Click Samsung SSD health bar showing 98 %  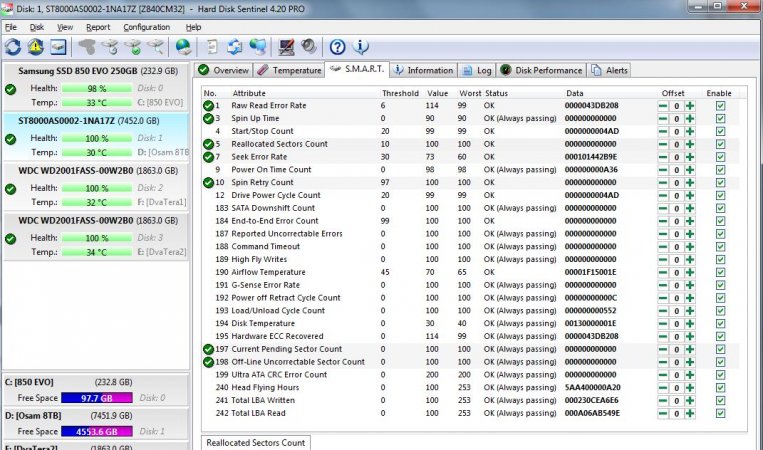click(97, 89)
